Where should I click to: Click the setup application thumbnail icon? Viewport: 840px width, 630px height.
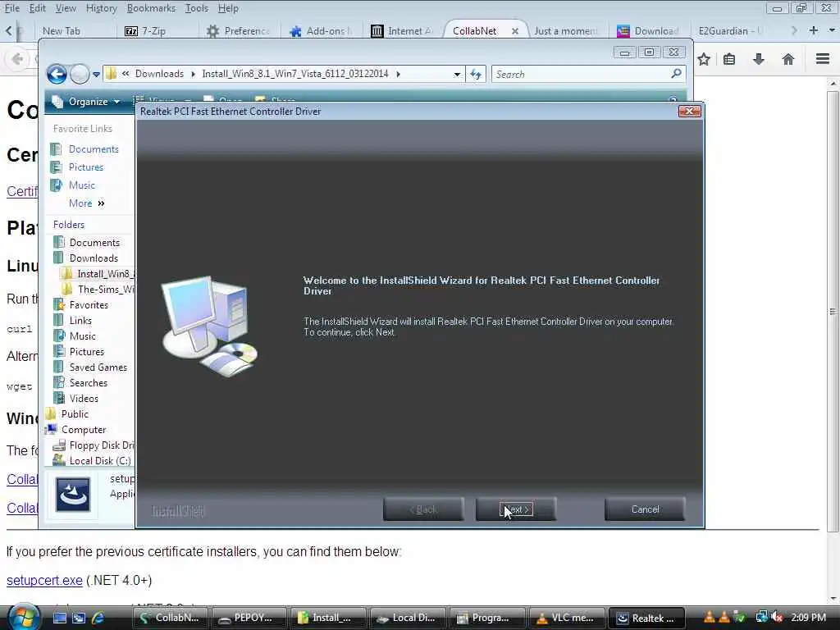point(73,495)
